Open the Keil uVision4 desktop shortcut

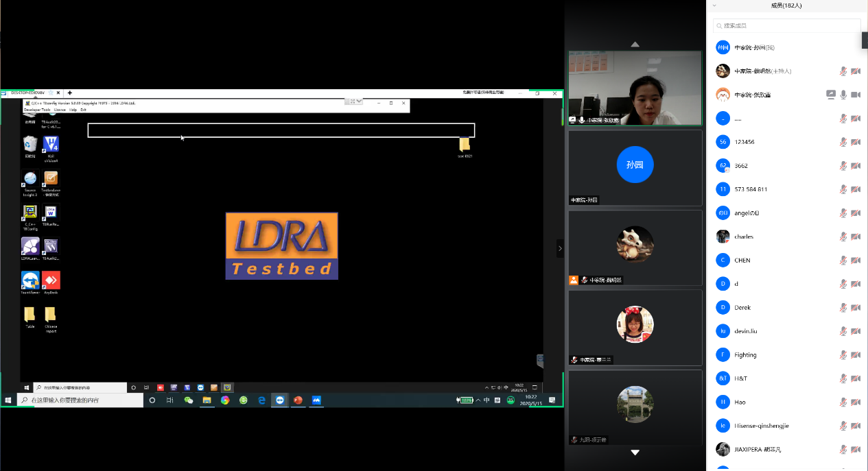tap(51, 145)
